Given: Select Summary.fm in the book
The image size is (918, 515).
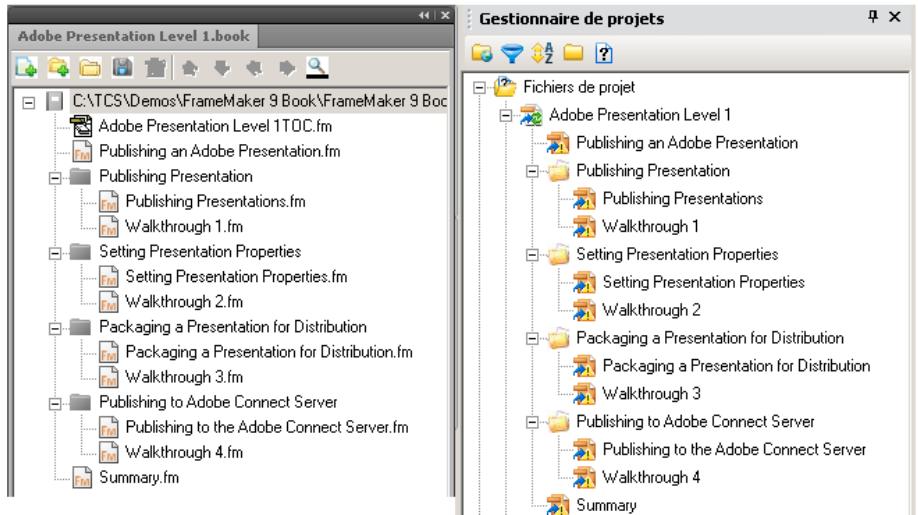Looking at the screenshot, I should coord(139,478).
